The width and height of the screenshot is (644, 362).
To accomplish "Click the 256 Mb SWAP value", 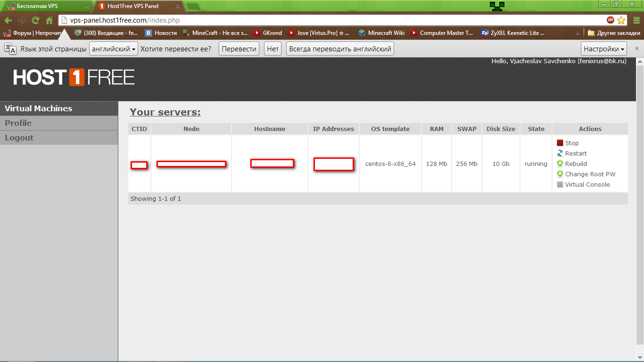I will [x=467, y=164].
